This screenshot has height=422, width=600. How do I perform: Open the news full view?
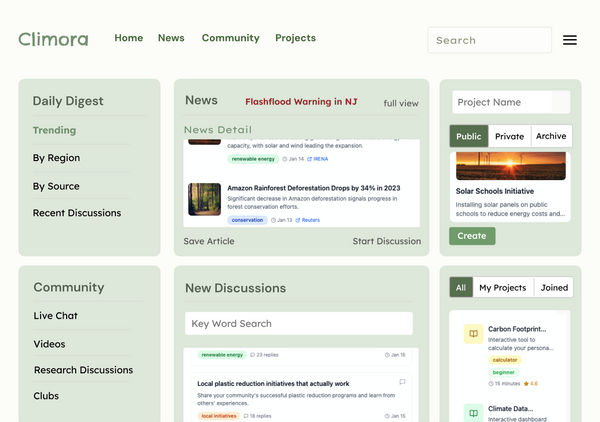tap(401, 103)
